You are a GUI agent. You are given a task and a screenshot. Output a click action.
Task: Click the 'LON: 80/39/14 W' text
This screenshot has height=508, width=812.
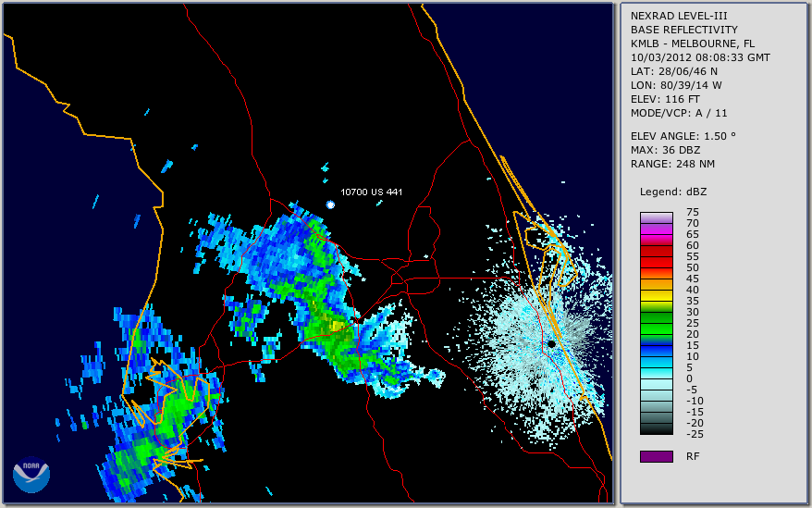676,85
